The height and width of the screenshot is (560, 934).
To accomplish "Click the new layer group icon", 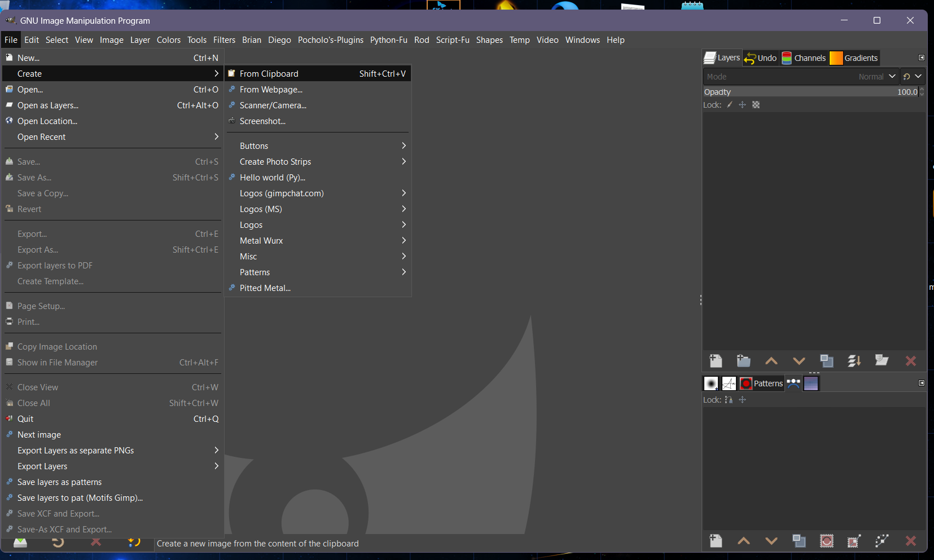I will (x=744, y=361).
